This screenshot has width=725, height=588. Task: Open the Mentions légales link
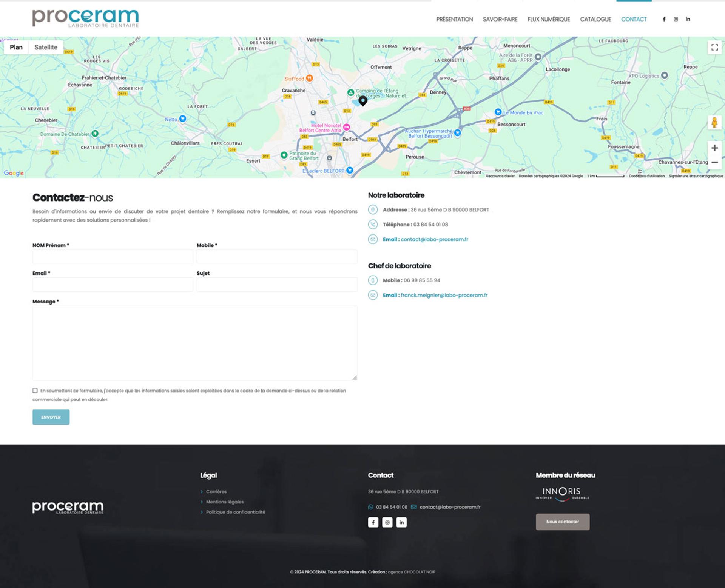pyautogui.click(x=225, y=502)
